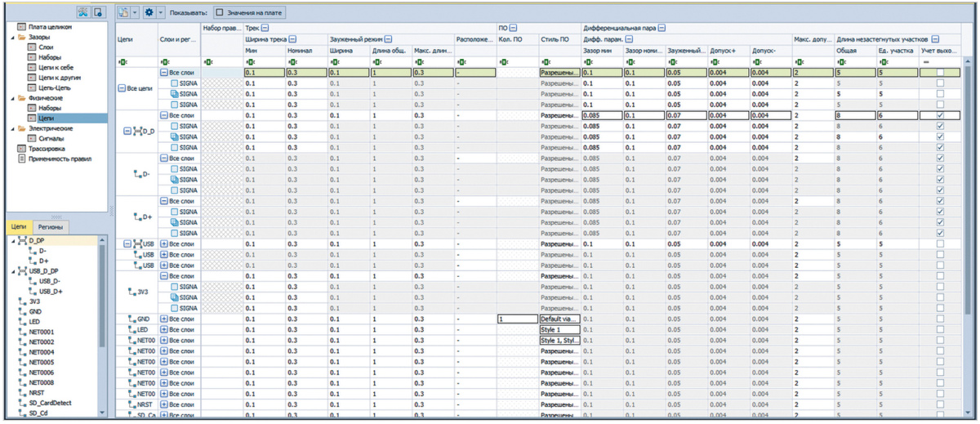Click Кол. ПО field in GND row
This screenshot has width=980, height=424.
coord(517,319)
